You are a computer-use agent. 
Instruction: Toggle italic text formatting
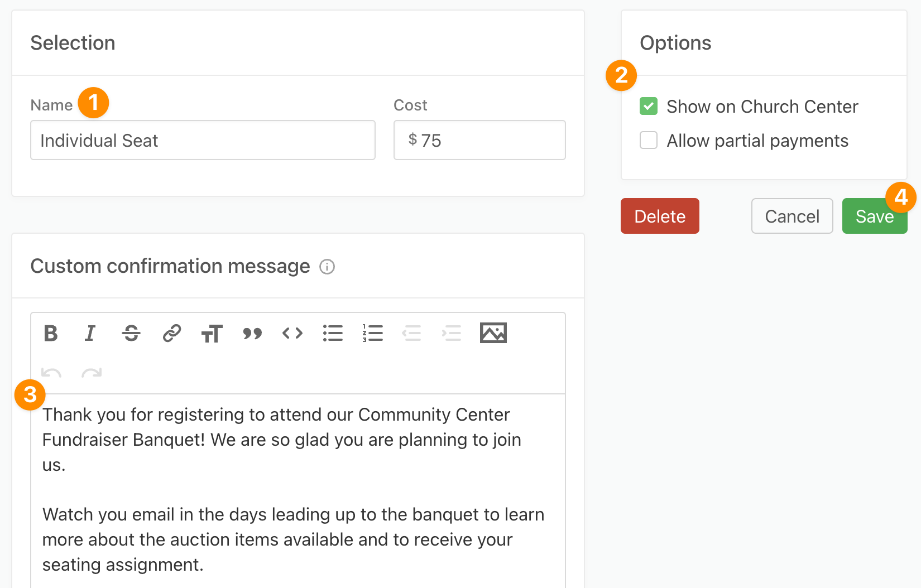coord(90,333)
